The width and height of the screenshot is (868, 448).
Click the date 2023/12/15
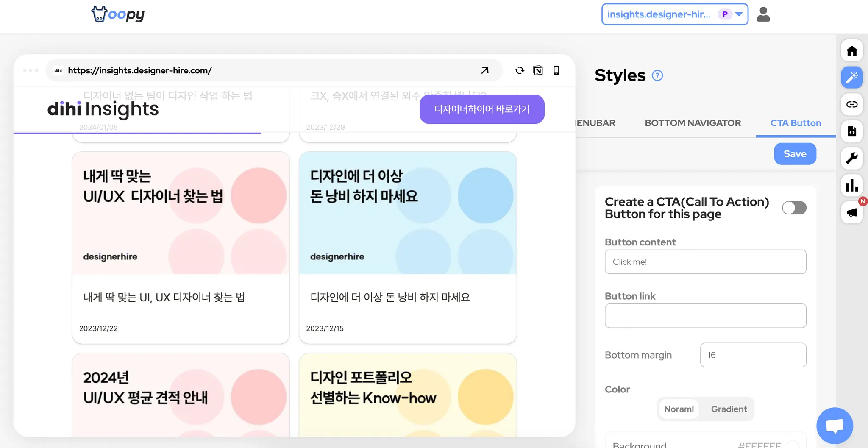[x=325, y=328]
